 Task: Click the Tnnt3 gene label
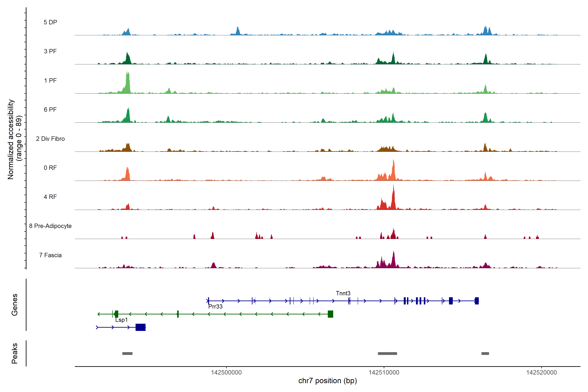[343, 293]
